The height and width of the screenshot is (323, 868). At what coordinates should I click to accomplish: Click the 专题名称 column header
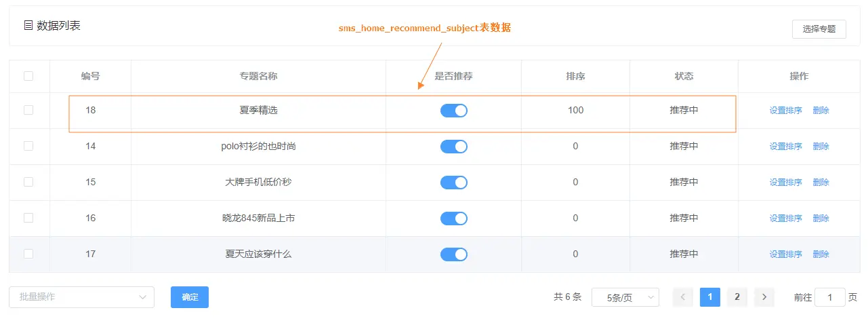coord(259,76)
